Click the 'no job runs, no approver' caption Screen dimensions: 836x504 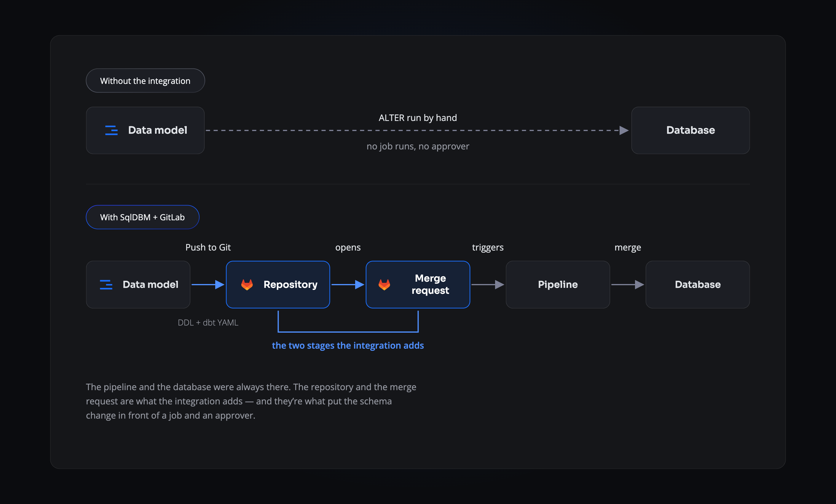point(418,146)
